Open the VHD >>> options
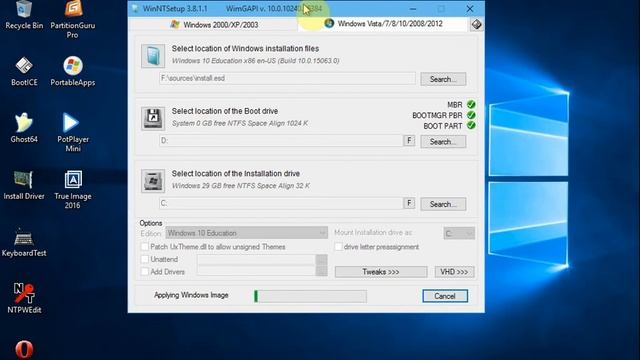This screenshot has width=640, height=360. coord(454,272)
